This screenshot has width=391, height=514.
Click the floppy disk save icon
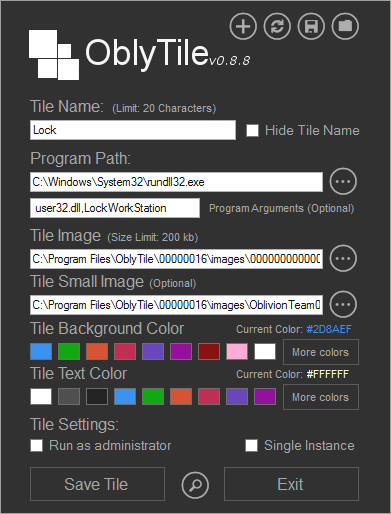(x=311, y=26)
